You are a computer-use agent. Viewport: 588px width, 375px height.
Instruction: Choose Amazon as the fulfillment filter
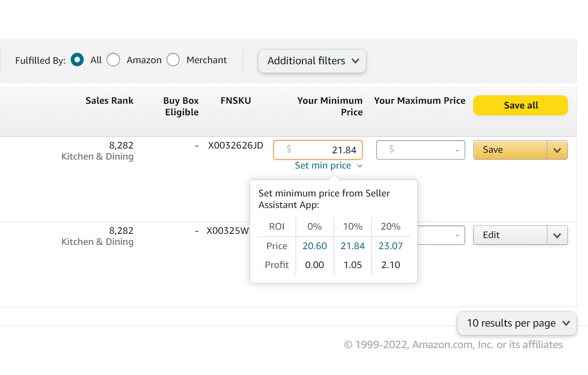(113, 60)
